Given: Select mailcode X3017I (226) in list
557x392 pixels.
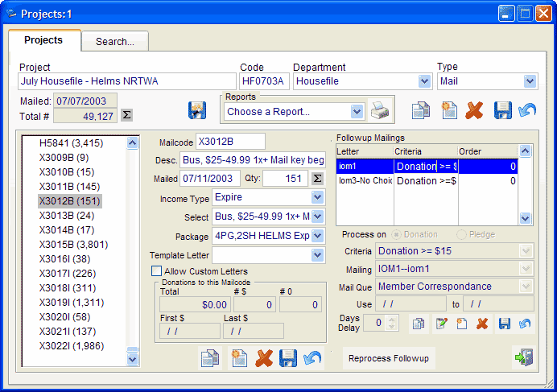Looking at the screenshot, I should coord(68,274).
